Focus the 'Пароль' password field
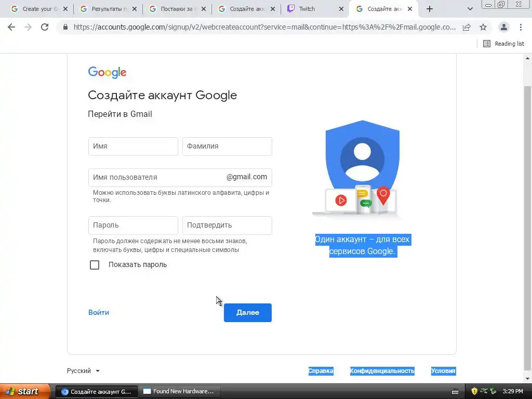 coord(133,225)
